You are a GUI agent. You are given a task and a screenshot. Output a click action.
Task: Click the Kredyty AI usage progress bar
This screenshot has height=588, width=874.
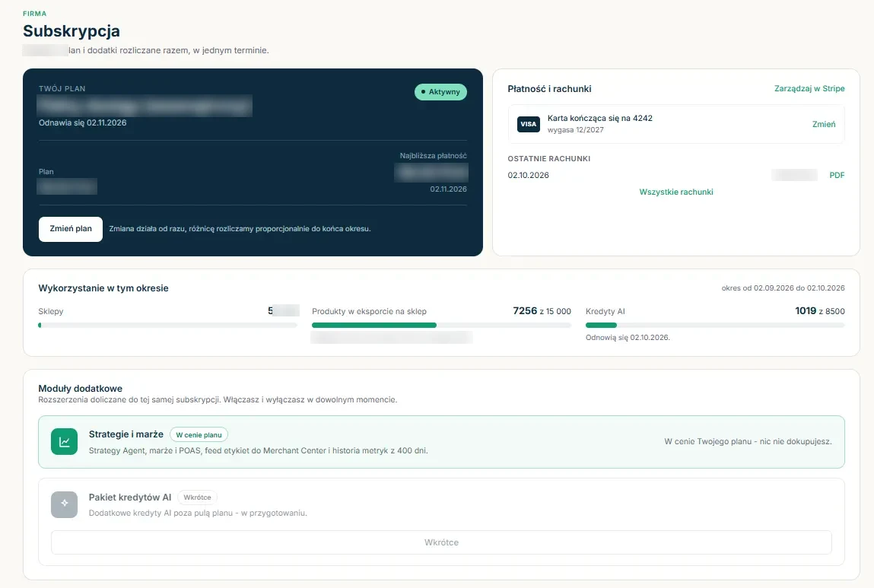[715, 325]
